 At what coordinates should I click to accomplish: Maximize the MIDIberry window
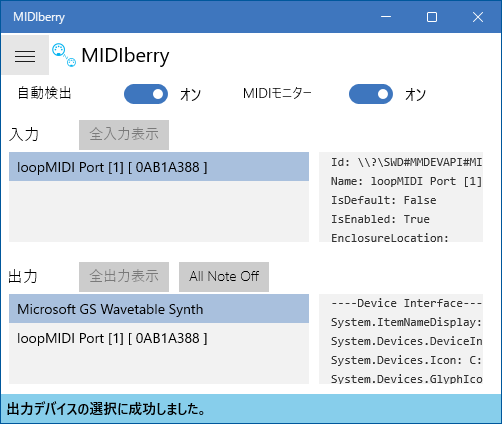coord(432,17)
